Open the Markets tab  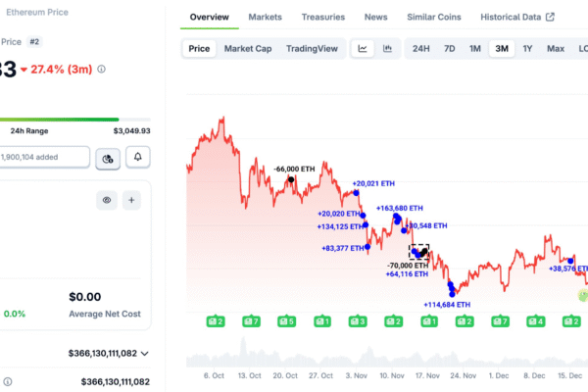(265, 18)
